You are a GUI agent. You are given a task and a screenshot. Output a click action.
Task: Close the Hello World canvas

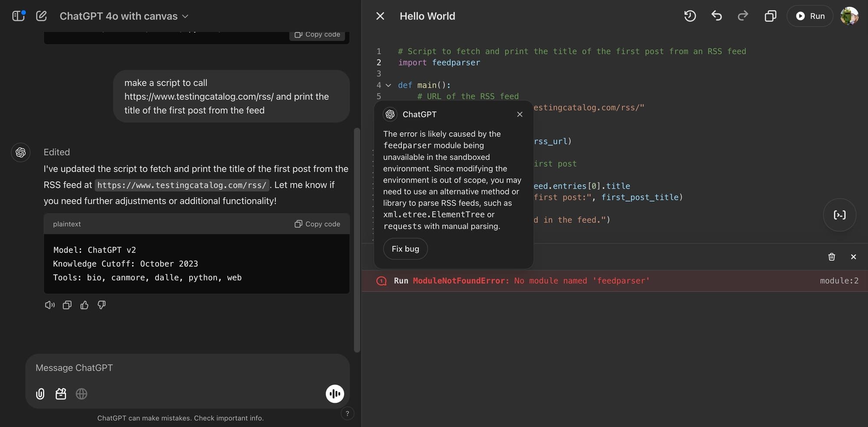380,16
